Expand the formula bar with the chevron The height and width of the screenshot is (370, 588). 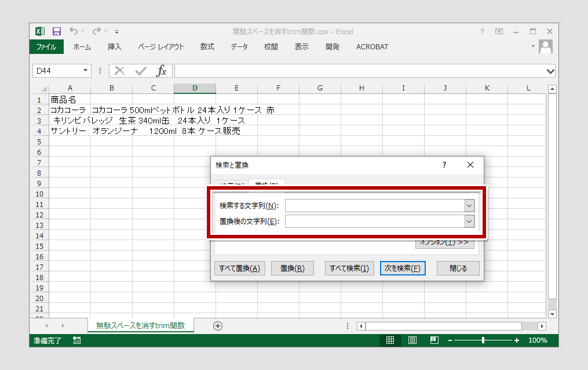click(550, 71)
